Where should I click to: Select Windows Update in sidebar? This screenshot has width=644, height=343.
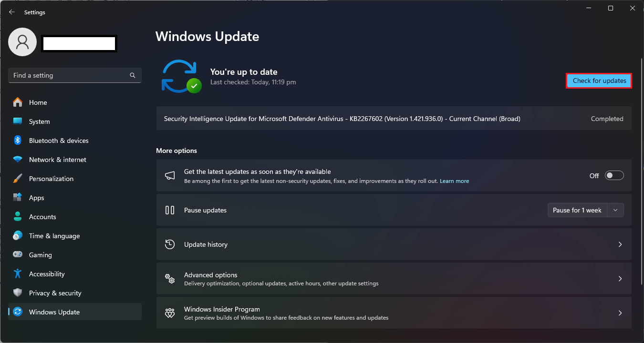(x=75, y=312)
